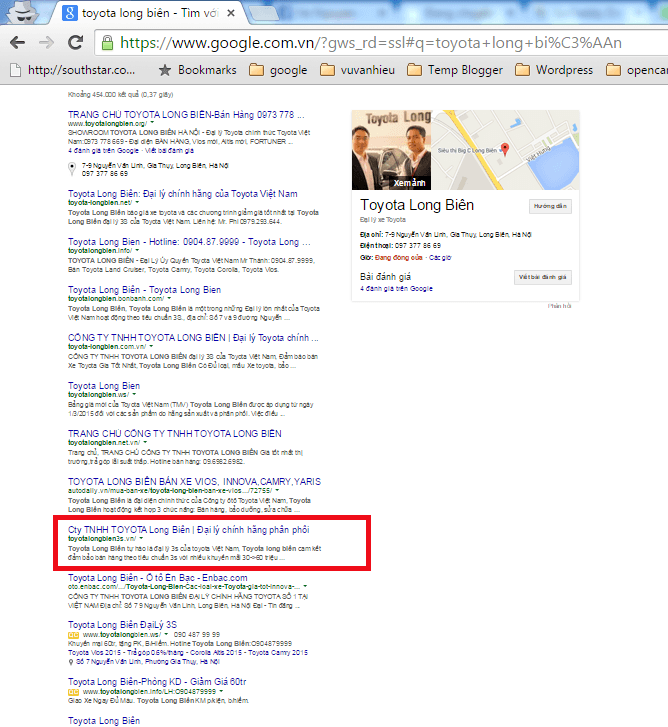This screenshot has height=727, width=668.
Task: Open result TOYOTA LONG BIÊN BÁN XE VIOS
Action: tap(194, 481)
